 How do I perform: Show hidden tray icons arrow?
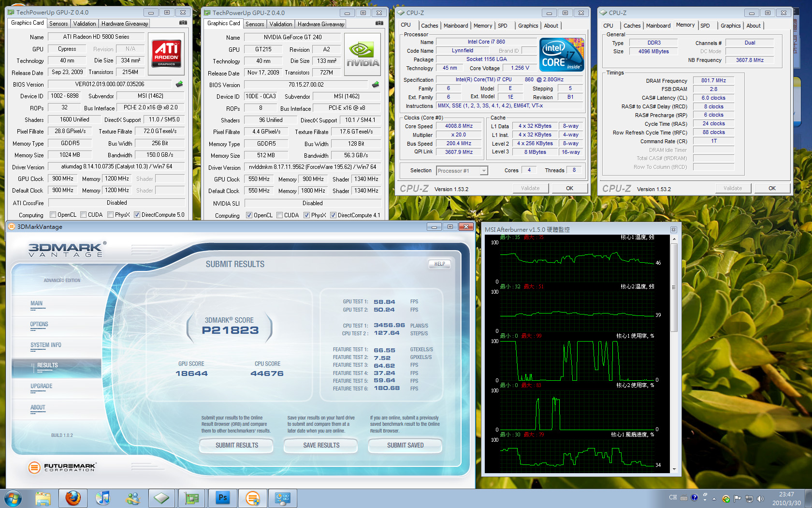[x=714, y=499]
